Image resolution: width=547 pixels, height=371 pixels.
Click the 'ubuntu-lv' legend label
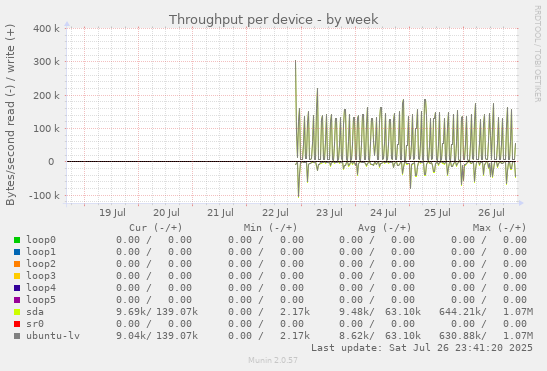(x=53, y=336)
